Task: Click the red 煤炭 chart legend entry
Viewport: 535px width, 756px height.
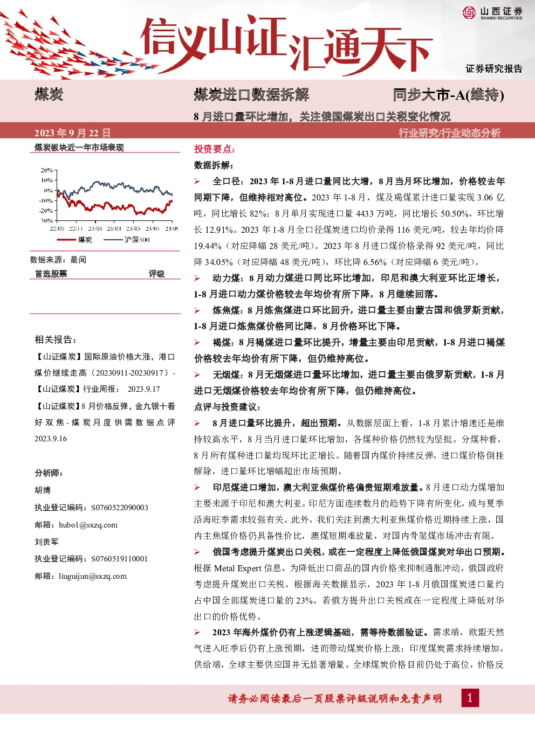Action: (74, 240)
